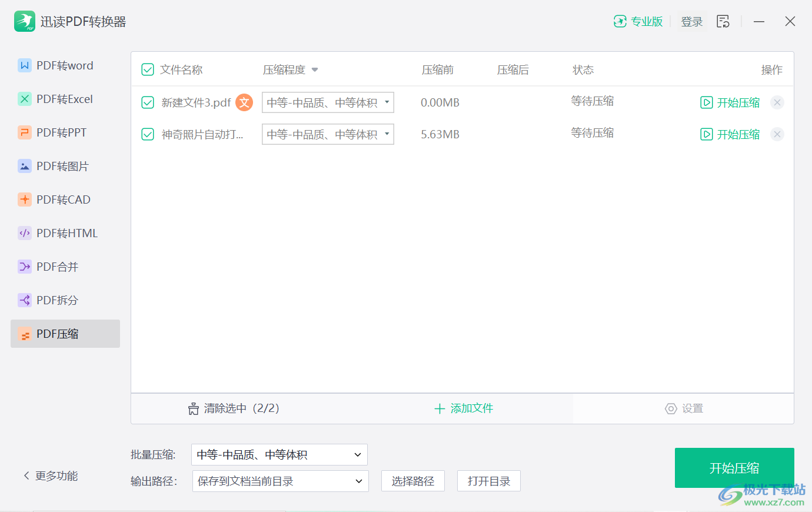
Task: Toggle the select-all 文件名称 checkbox
Action: click(148, 70)
